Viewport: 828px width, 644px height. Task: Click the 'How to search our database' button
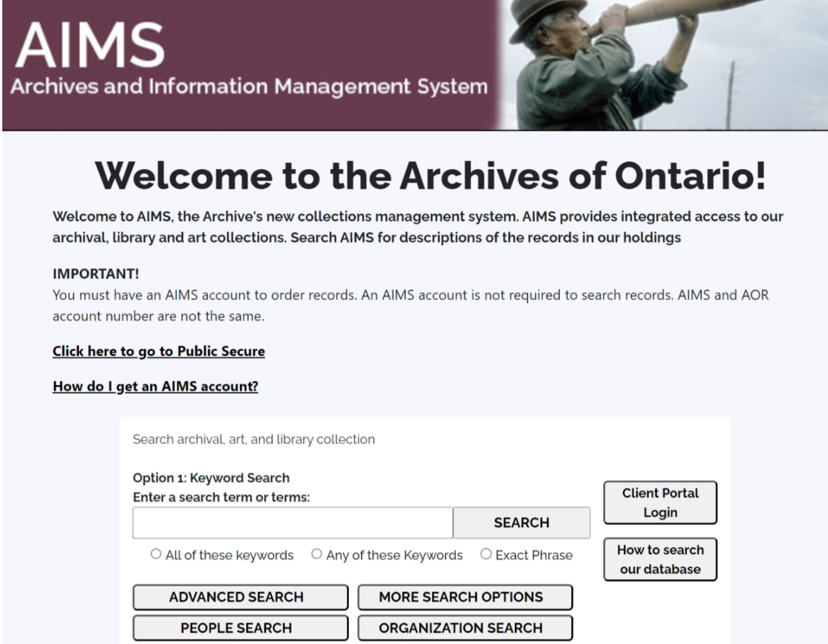coord(660,560)
